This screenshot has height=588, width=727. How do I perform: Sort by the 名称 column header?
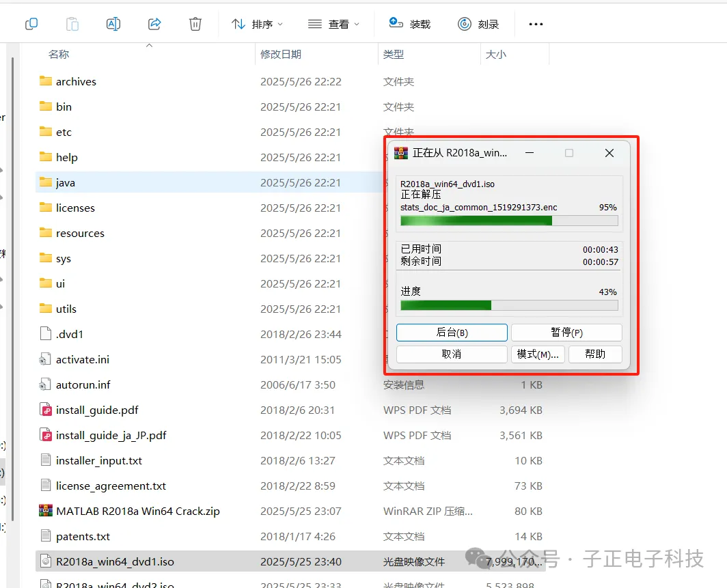pos(59,54)
